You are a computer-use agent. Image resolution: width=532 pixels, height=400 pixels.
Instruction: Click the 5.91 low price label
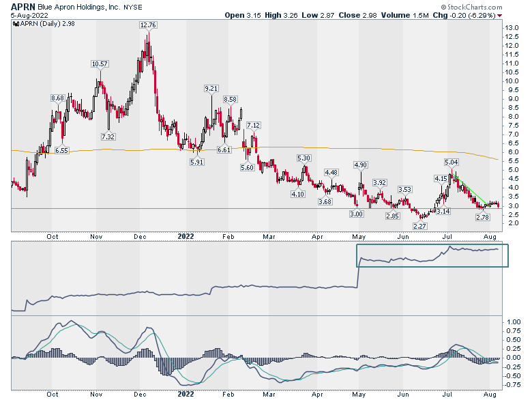[x=197, y=162]
